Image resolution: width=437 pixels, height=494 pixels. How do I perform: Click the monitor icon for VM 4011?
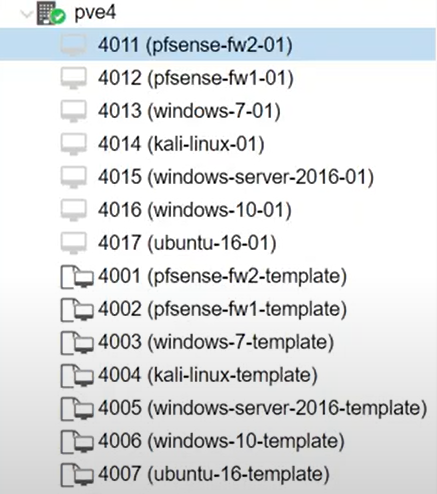coord(74,45)
